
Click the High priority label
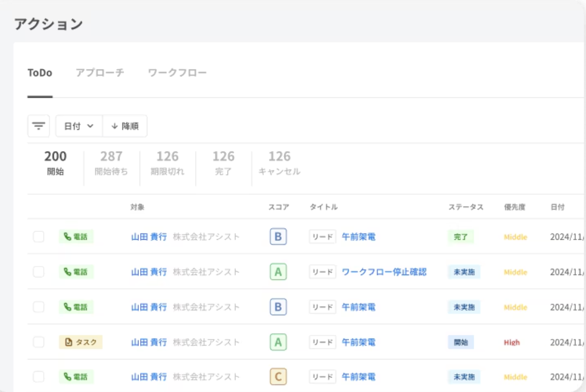point(511,342)
